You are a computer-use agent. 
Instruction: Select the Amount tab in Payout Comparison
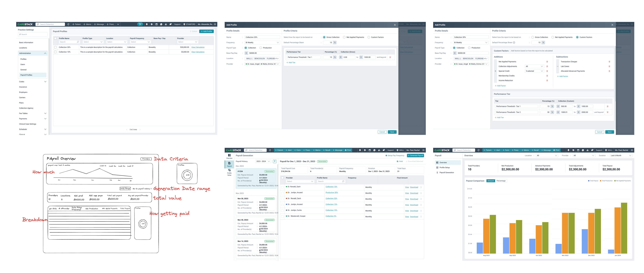pos(491,181)
